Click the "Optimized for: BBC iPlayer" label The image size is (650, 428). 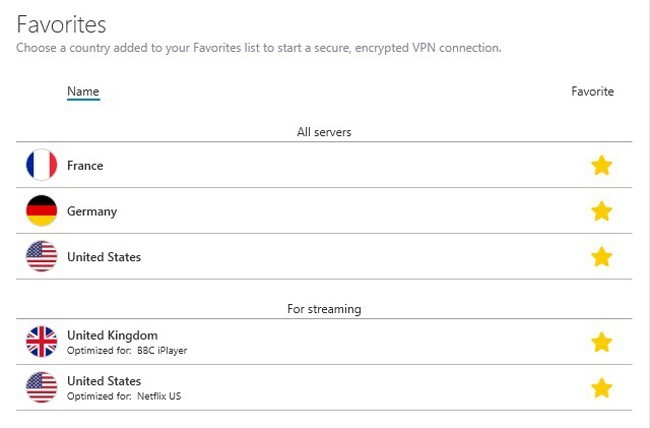(127, 350)
